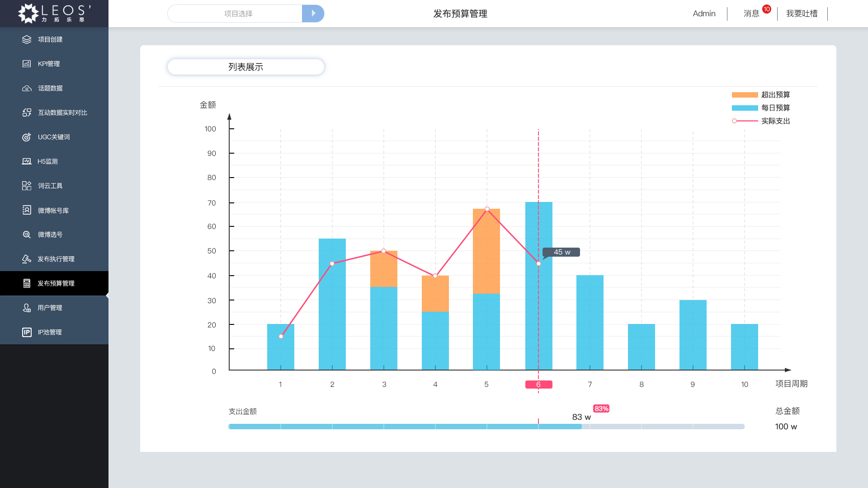
Task: Click period 9 blue bar
Action: (693, 335)
